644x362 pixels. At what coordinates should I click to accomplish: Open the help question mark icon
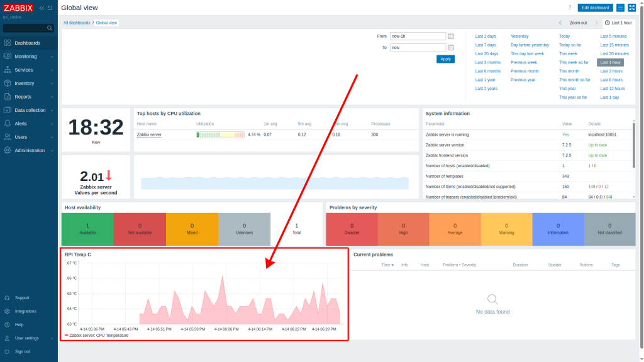[x=570, y=8]
